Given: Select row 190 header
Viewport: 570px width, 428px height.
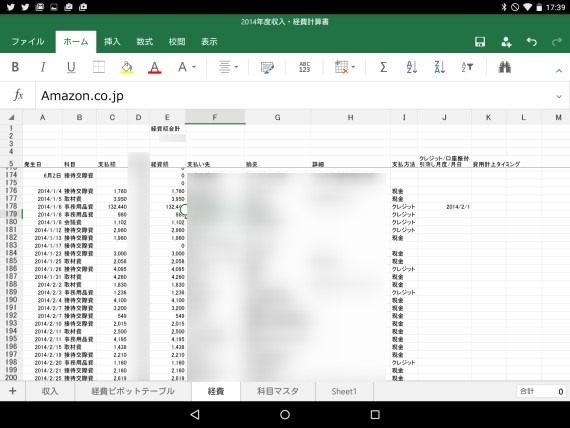Looking at the screenshot, I should click(11, 300).
